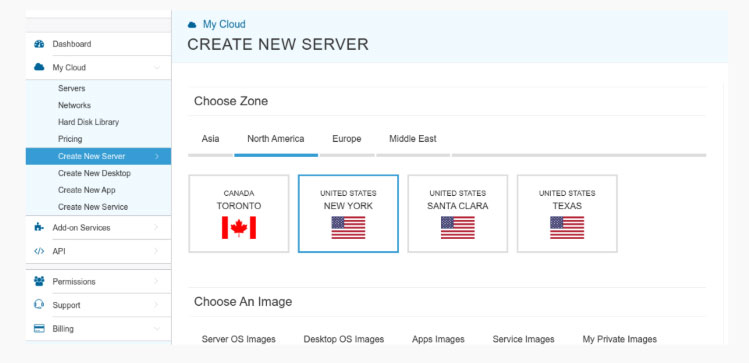Expand the API menu arrow
Screen dimensions: 749x363
[x=156, y=251]
